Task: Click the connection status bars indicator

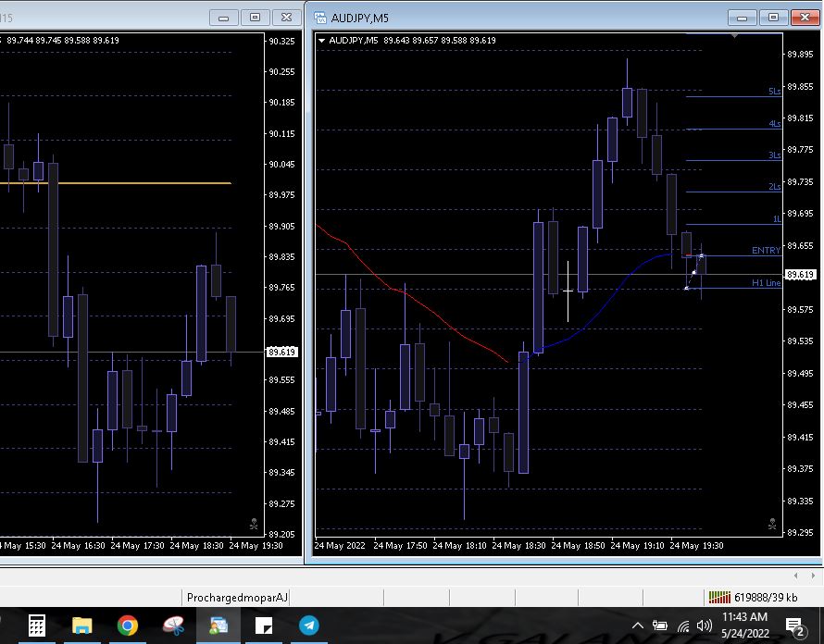Action: (x=718, y=598)
